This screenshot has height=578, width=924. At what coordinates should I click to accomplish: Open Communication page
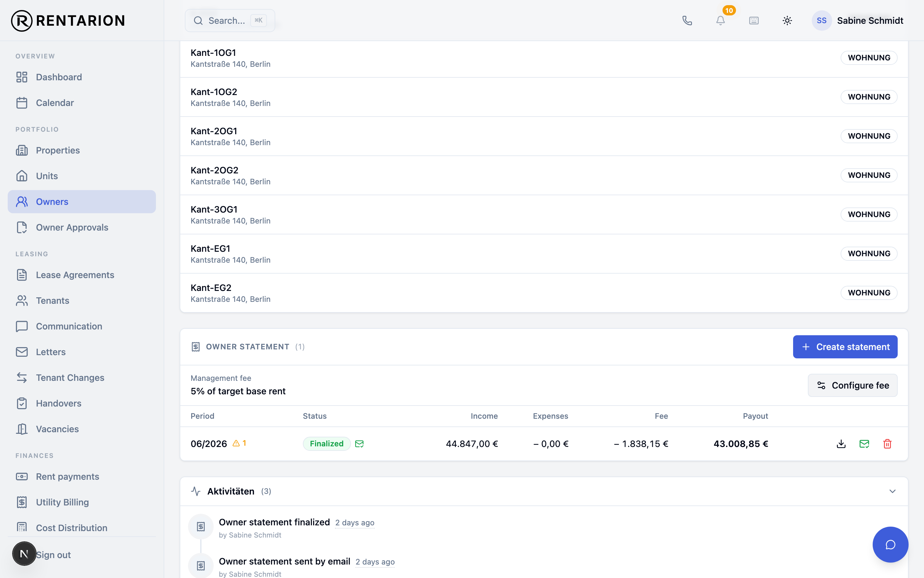point(82,326)
